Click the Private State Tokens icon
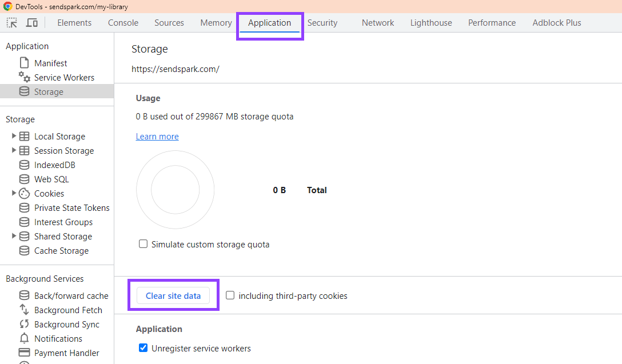622x364 pixels. [x=24, y=208]
